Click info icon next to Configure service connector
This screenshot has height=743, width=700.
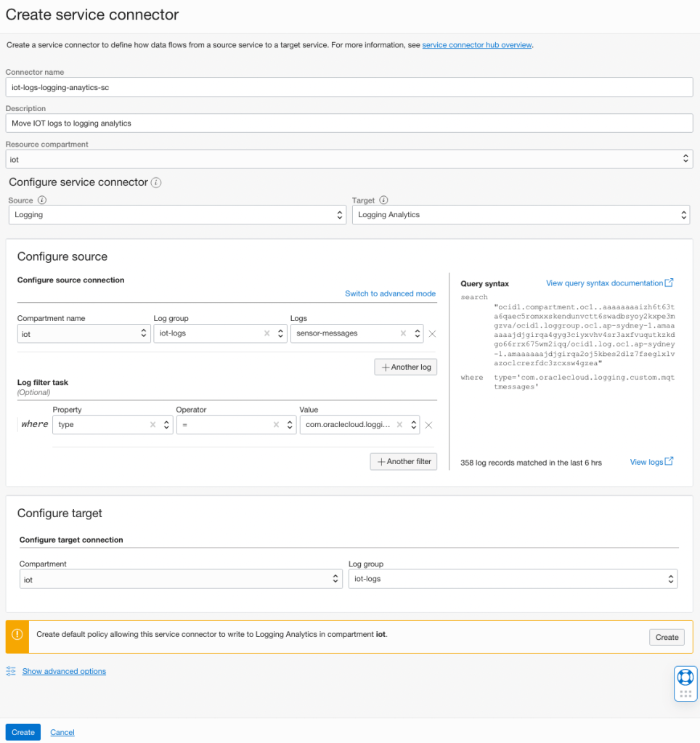pos(156,183)
